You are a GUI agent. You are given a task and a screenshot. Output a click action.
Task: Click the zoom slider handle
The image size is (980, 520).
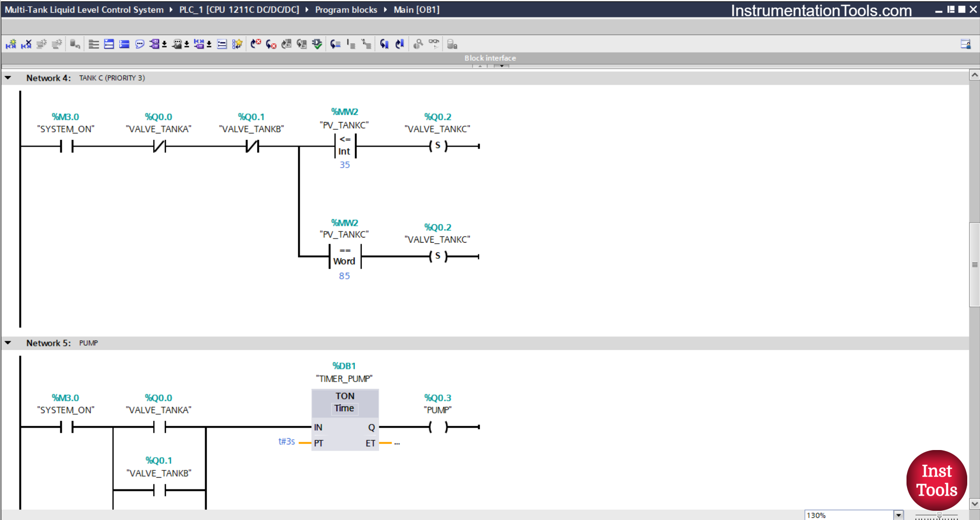tap(939, 515)
